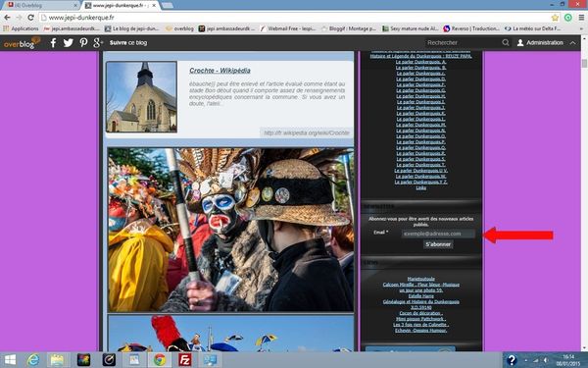
Task: Open Le parler Dunkerquois A link
Action: point(420,62)
